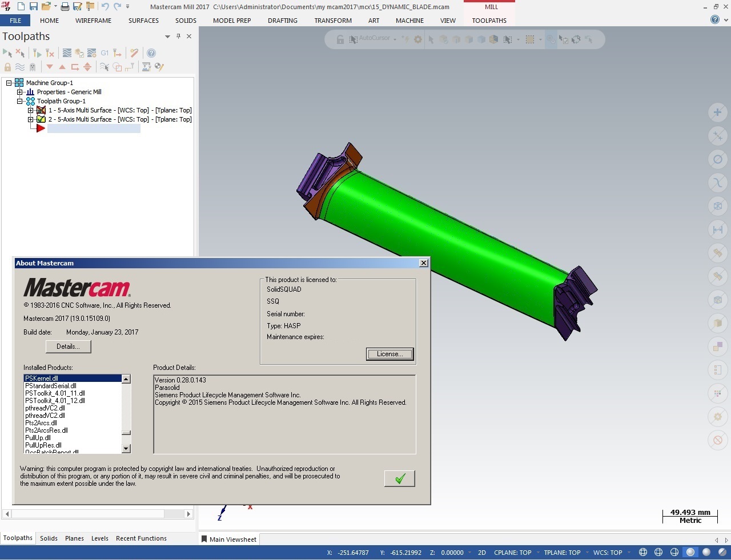
Task: Toggle operation 1 crossed-out folder icon
Action: [x=41, y=110]
